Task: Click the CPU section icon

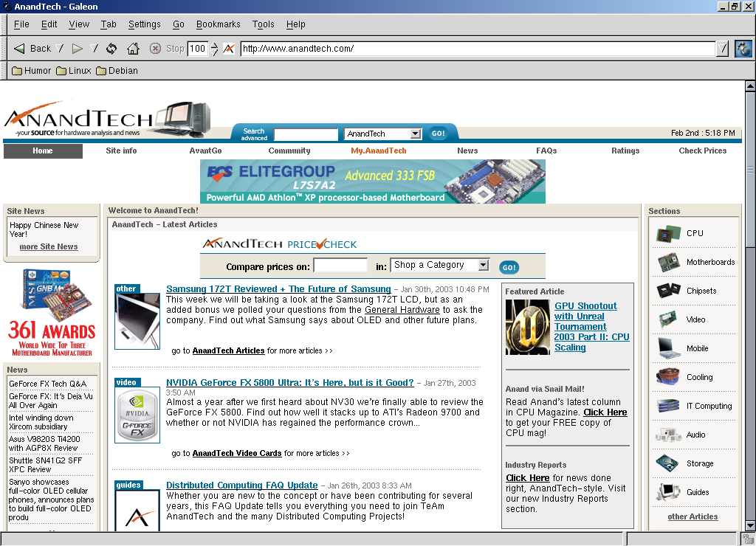Action: [668, 234]
